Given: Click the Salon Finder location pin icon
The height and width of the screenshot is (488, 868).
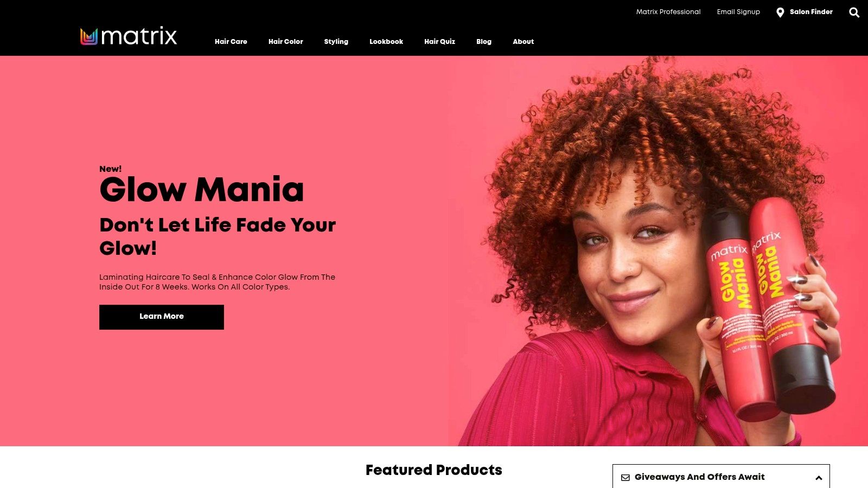Looking at the screenshot, I should 780,12.
